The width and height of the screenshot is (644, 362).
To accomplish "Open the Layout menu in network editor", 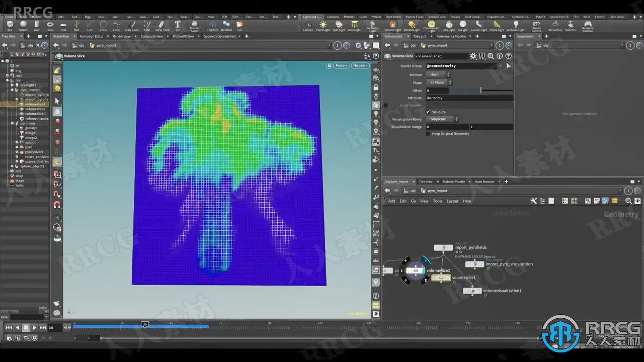I will pos(452,201).
